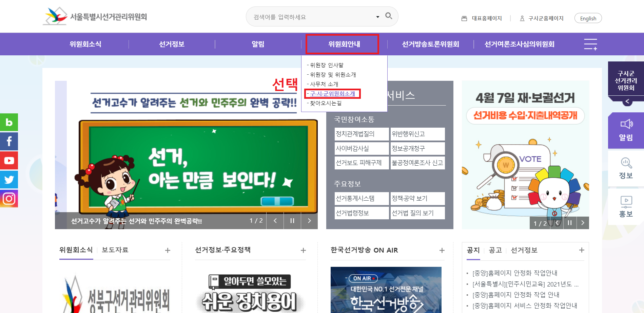The image size is (644, 313).
Task: Click the search keyword input field
Action: click(x=312, y=17)
